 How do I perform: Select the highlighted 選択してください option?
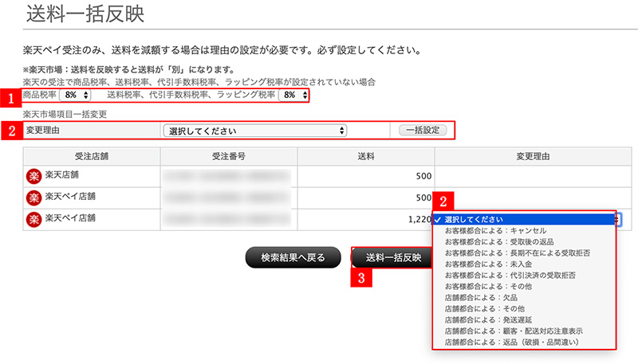pos(475,219)
